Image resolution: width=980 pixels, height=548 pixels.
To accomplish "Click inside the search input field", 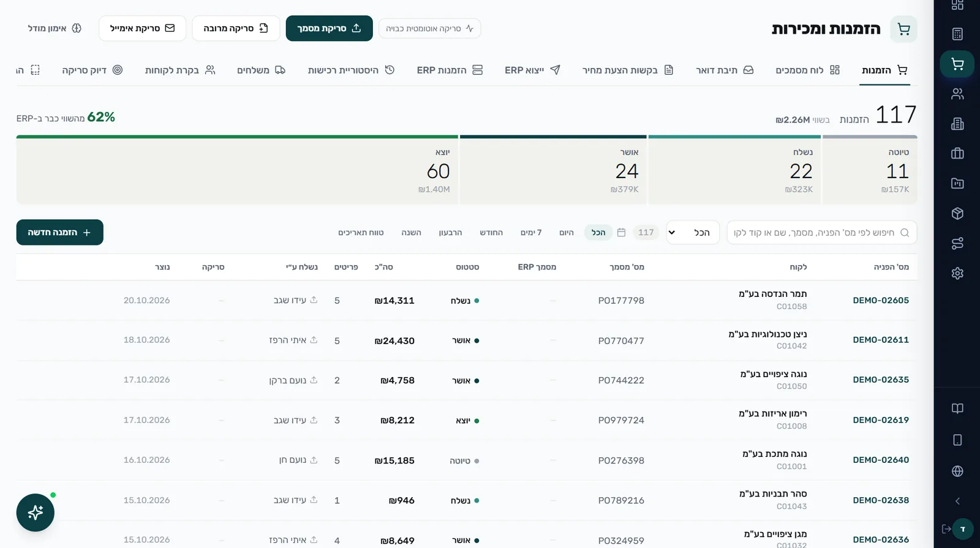I will coord(821,233).
